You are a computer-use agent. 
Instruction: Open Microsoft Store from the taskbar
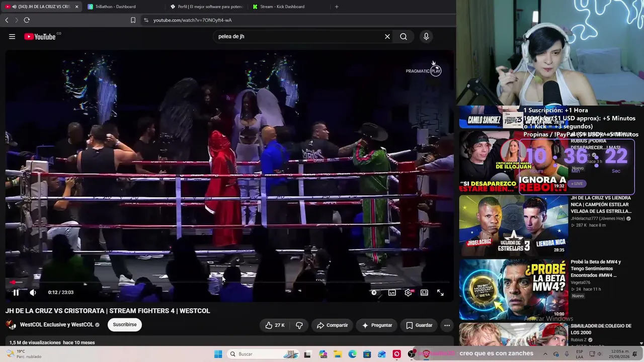point(367,354)
